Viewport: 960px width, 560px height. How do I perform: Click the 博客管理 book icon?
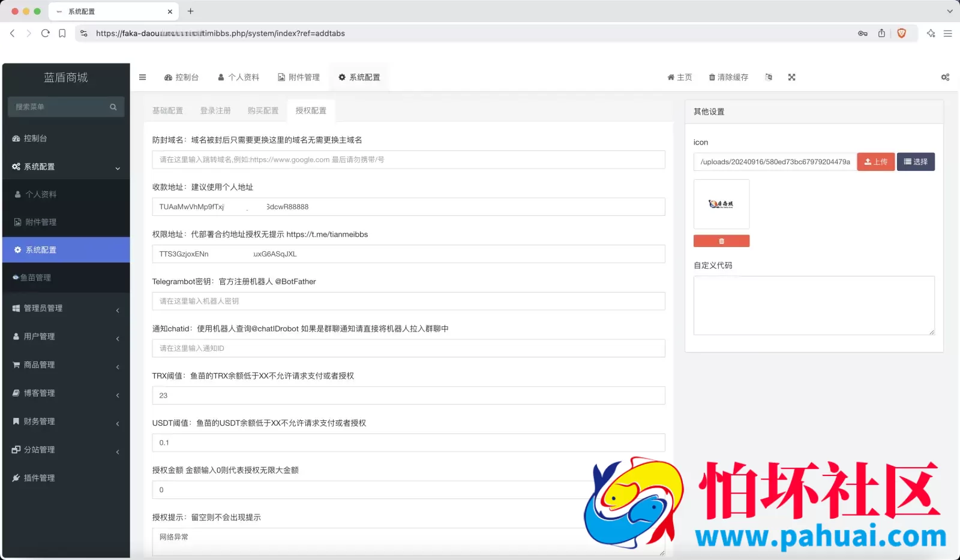16,393
